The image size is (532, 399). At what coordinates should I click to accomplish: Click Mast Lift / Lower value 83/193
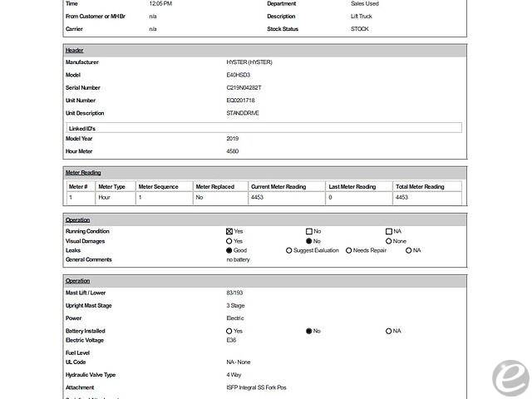tap(234, 293)
